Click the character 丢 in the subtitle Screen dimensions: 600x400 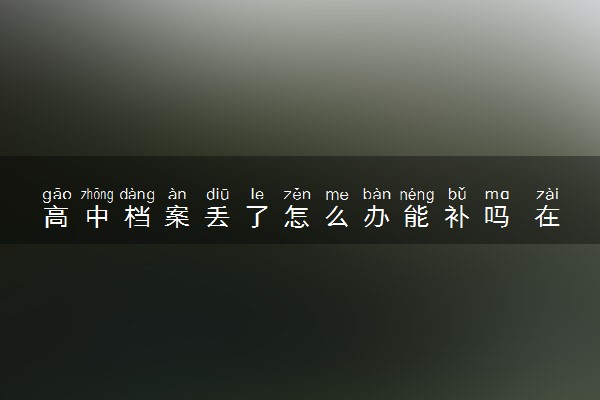pyautogui.click(x=217, y=217)
